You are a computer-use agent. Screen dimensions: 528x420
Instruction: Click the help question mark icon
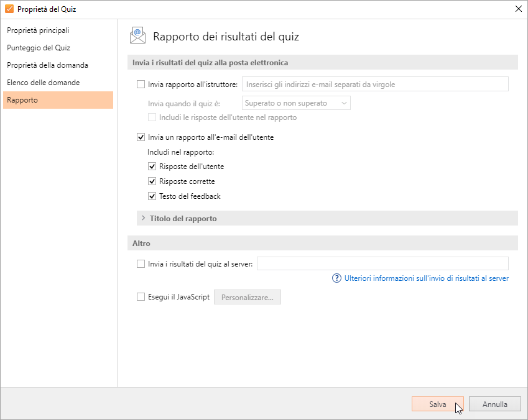click(337, 278)
